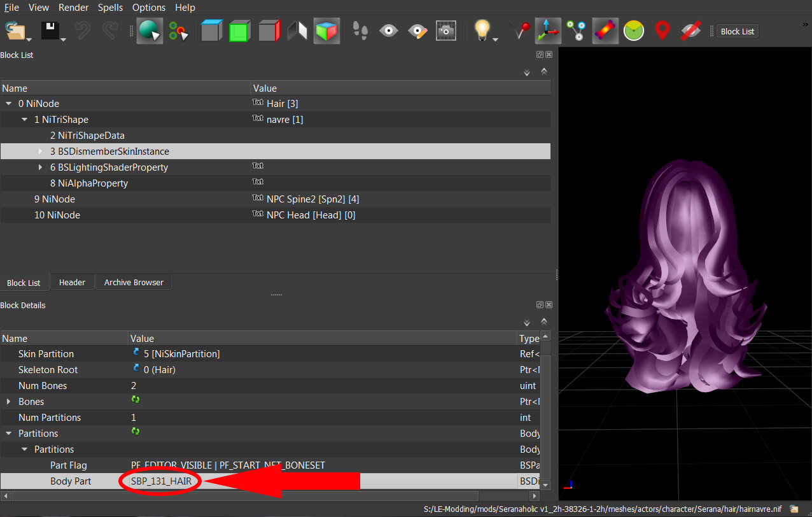Click the Save file floppy disk icon
This screenshot has width=812, height=517.
coord(50,31)
